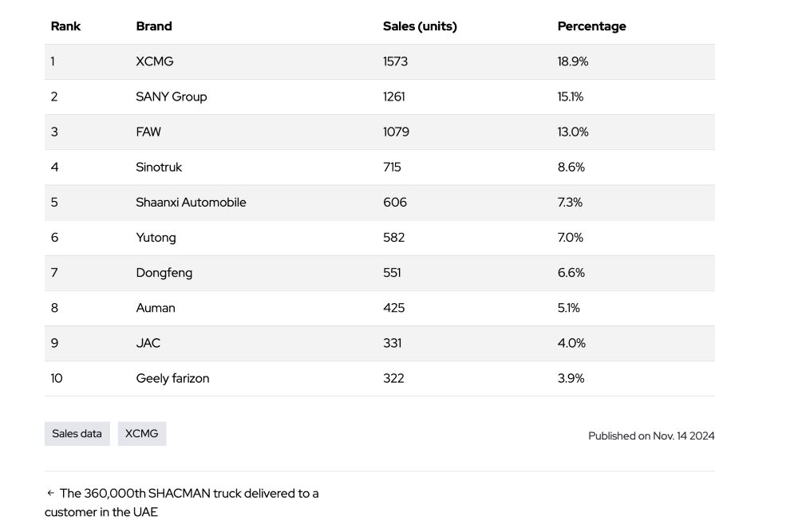Click the Sales data tag

(x=77, y=434)
